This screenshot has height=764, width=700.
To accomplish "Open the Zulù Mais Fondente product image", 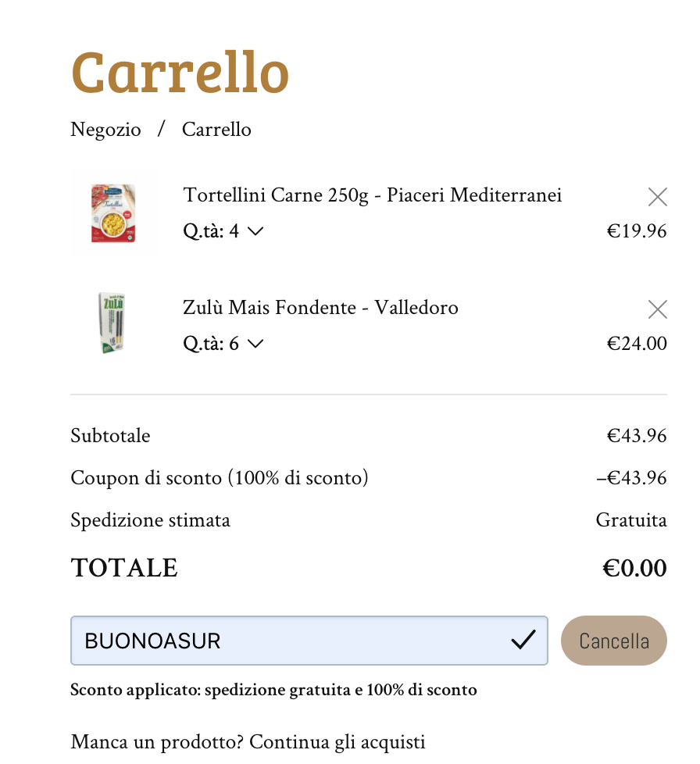I will pyautogui.click(x=113, y=324).
